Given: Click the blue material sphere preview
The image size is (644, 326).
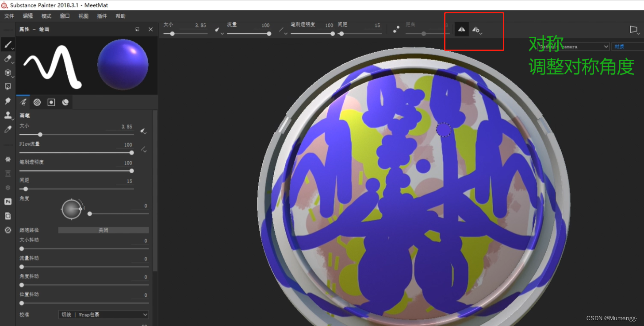Looking at the screenshot, I should click(123, 64).
